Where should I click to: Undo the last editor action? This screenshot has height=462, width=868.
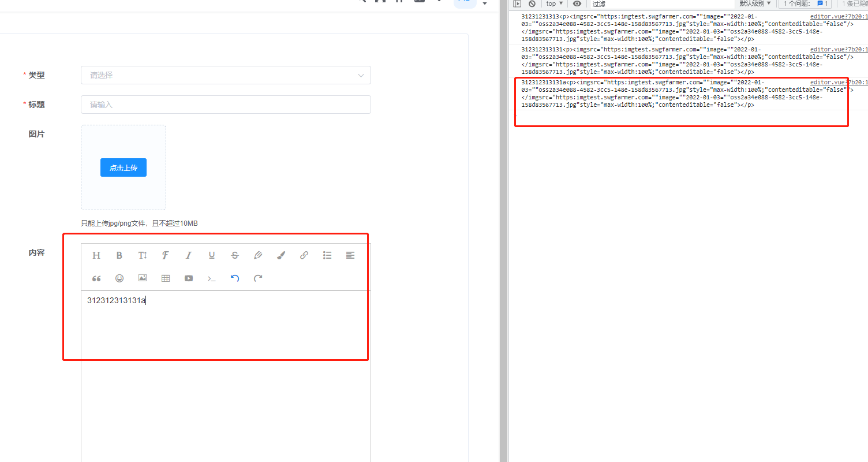click(x=235, y=278)
